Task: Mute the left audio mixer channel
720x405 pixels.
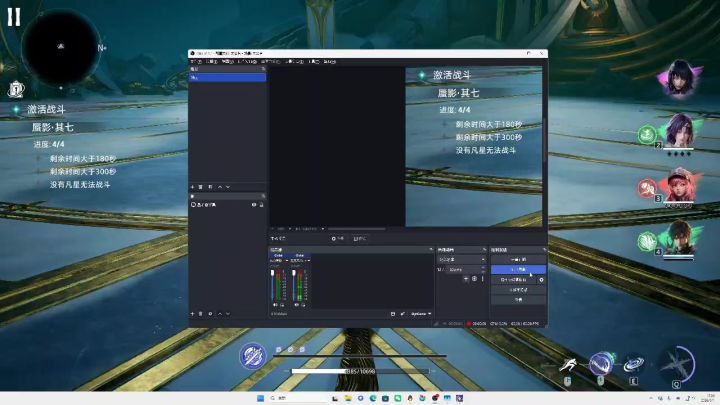Action: pos(276,305)
